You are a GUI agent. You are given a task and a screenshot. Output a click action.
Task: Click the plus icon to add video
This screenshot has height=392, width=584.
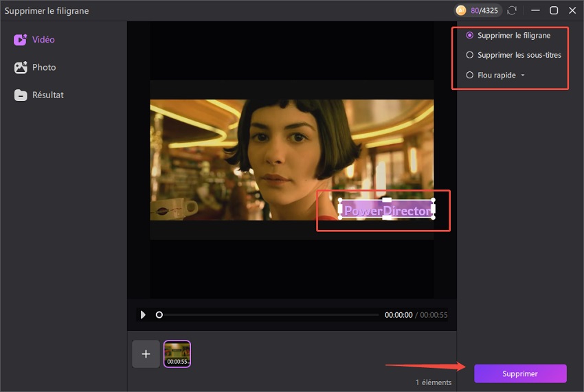point(146,354)
